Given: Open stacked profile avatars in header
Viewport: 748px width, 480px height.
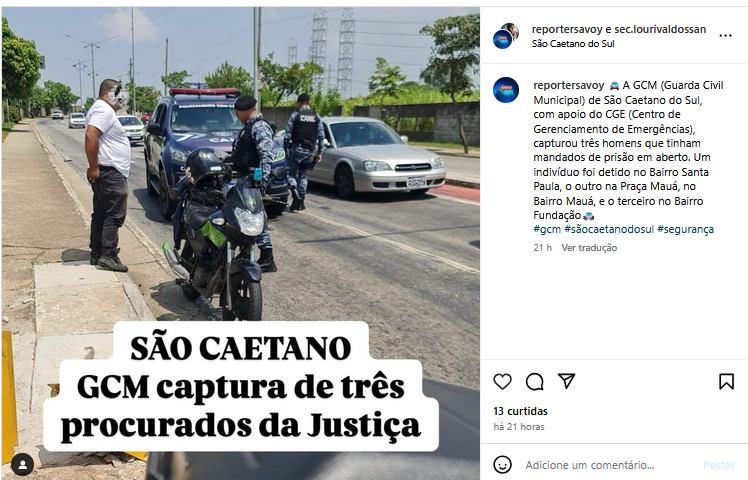Looking at the screenshot, I should [505, 36].
